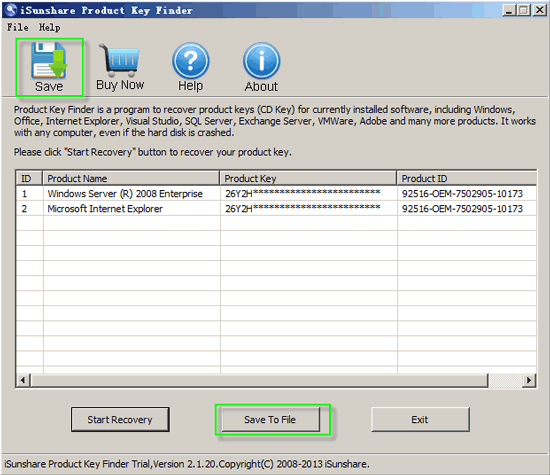The width and height of the screenshot is (550, 475).
Task: Click the version text in the status bar
Action: (187, 464)
